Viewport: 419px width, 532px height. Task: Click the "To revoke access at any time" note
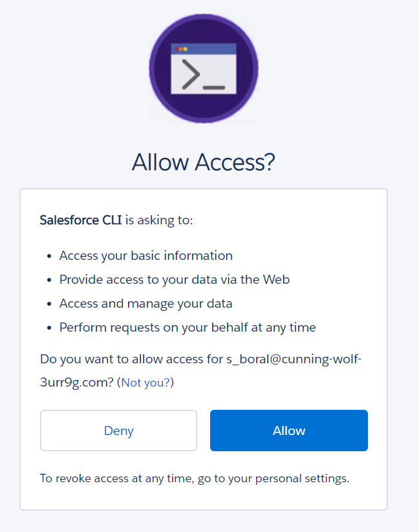pos(195,479)
